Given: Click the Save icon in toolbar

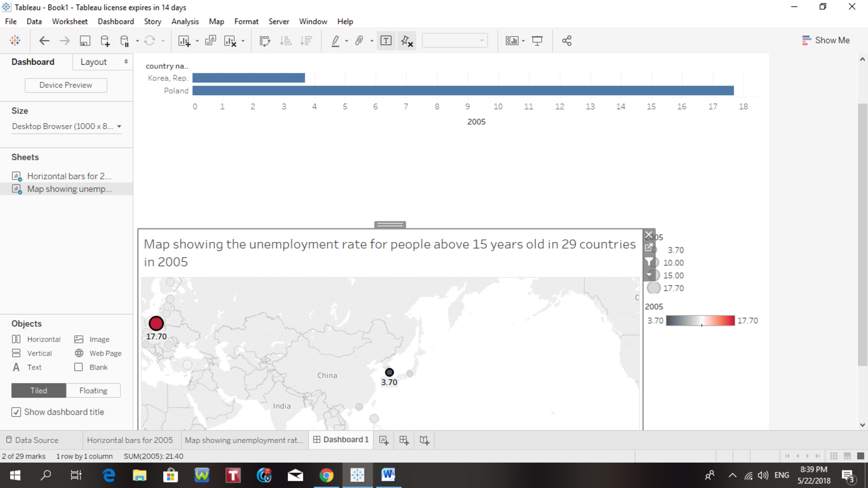Looking at the screenshot, I should point(85,41).
